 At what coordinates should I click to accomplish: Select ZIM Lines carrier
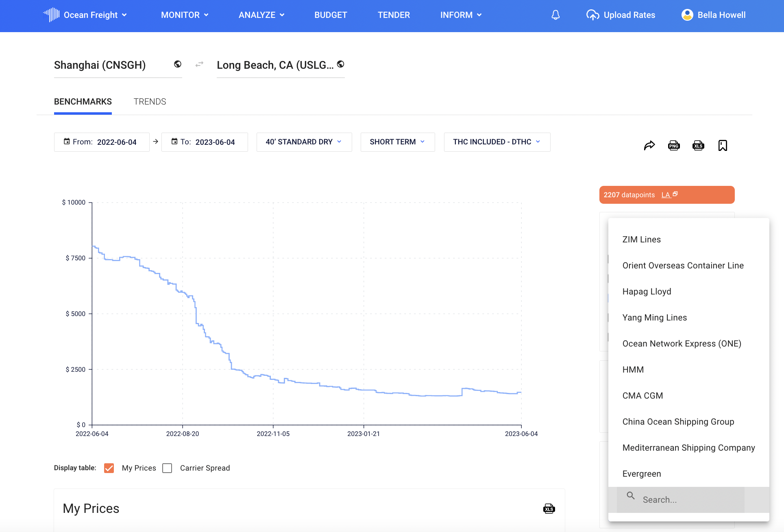(x=689, y=240)
